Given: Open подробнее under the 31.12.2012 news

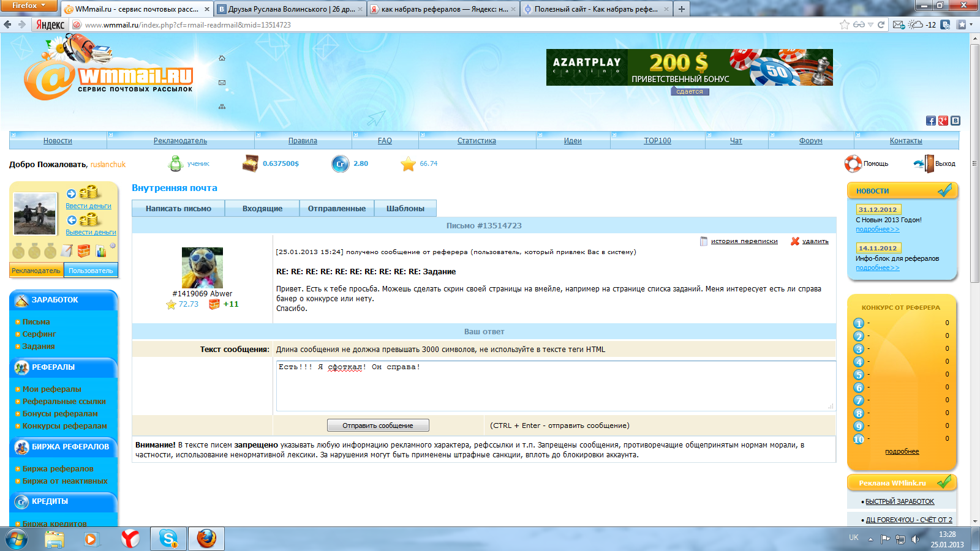Looking at the screenshot, I should pyautogui.click(x=877, y=230).
